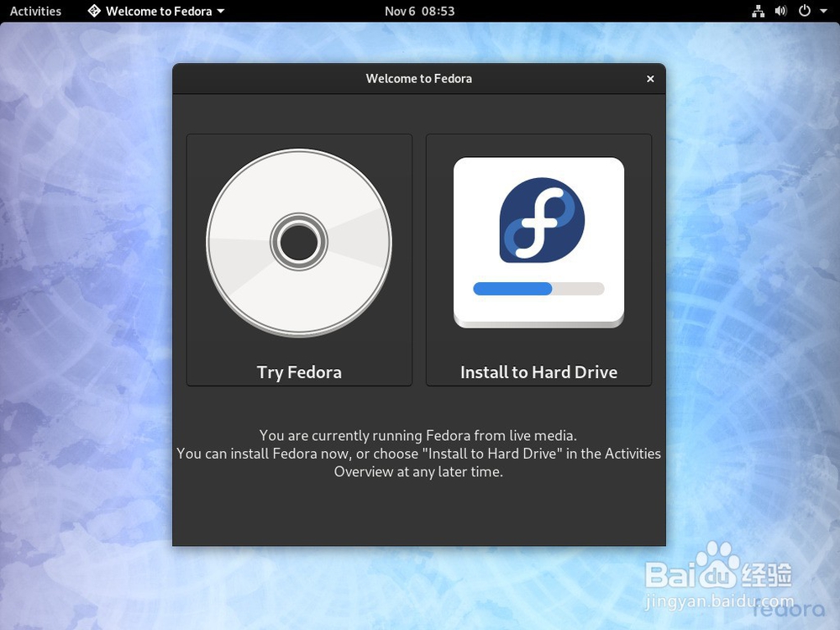Choose Install to Hard Drive label
This screenshot has width=840, height=630.
(538, 372)
